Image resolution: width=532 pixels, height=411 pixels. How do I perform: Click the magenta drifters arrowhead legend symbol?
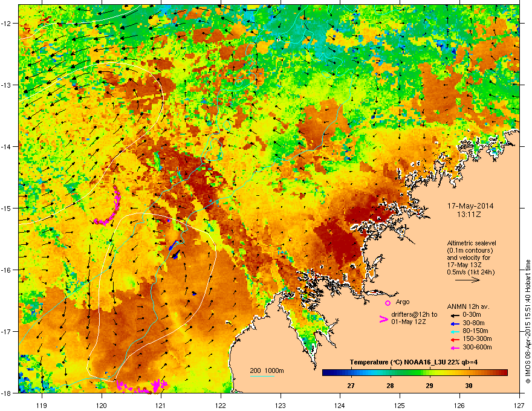point(383,319)
